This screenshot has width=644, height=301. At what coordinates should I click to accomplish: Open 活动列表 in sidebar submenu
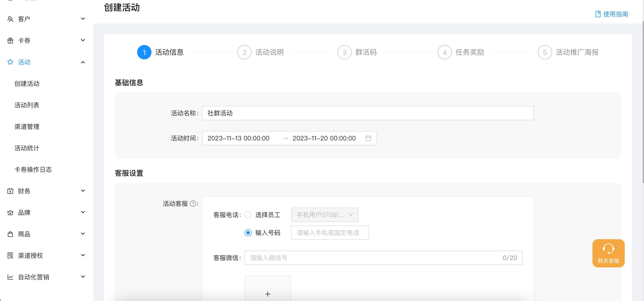[x=27, y=105]
